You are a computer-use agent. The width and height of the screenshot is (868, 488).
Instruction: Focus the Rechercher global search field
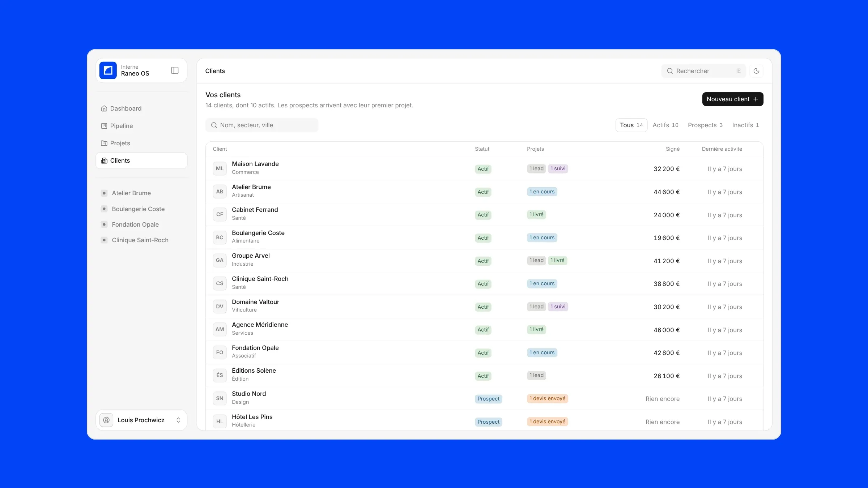pos(703,71)
